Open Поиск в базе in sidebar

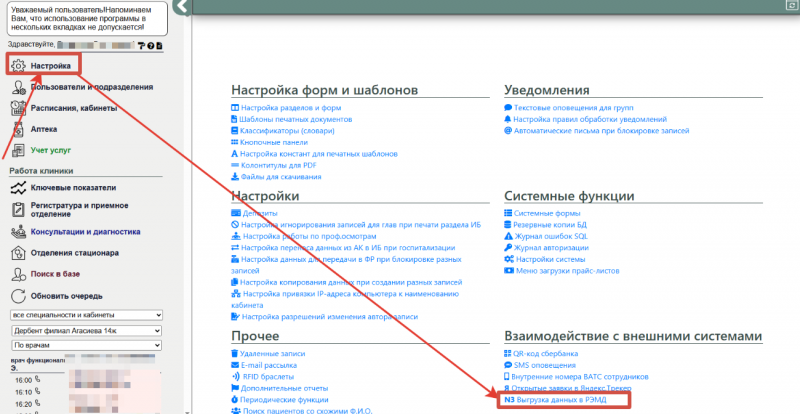55,274
